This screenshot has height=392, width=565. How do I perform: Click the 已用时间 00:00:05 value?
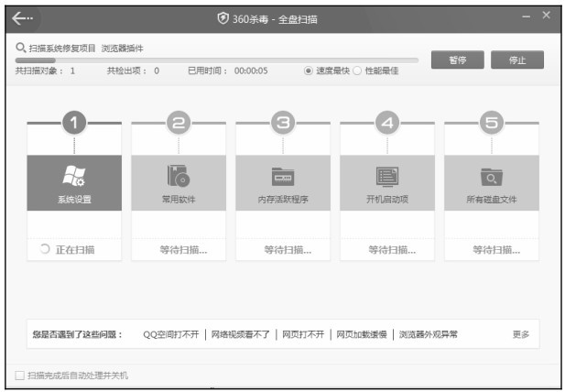point(251,71)
